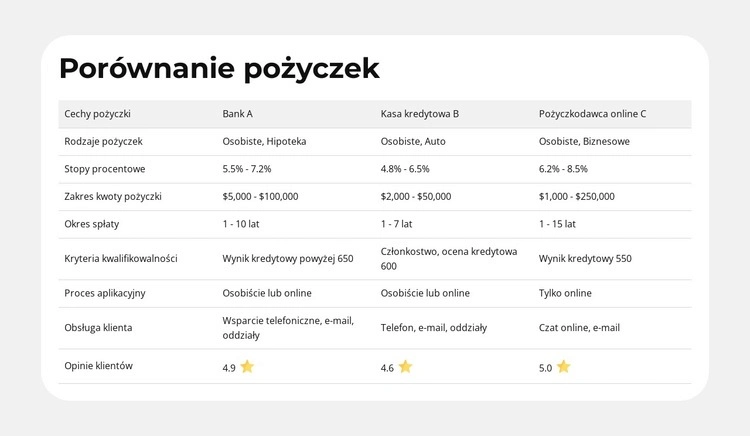This screenshot has height=436, width=750.
Task: Click the Rodzaje pożyczek row label
Action: pyautogui.click(x=103, y=142)
